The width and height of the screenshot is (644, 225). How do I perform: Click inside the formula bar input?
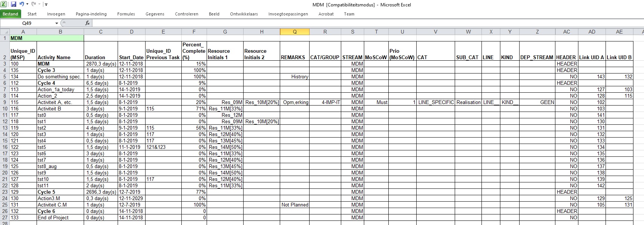pyautogui.click(x=339, y=23)
